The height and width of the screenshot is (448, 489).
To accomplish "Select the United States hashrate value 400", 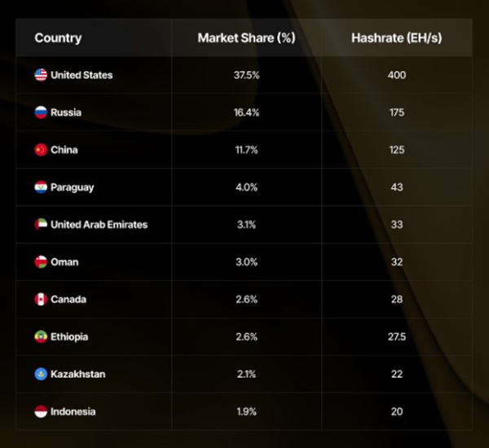I will point(397,75).
